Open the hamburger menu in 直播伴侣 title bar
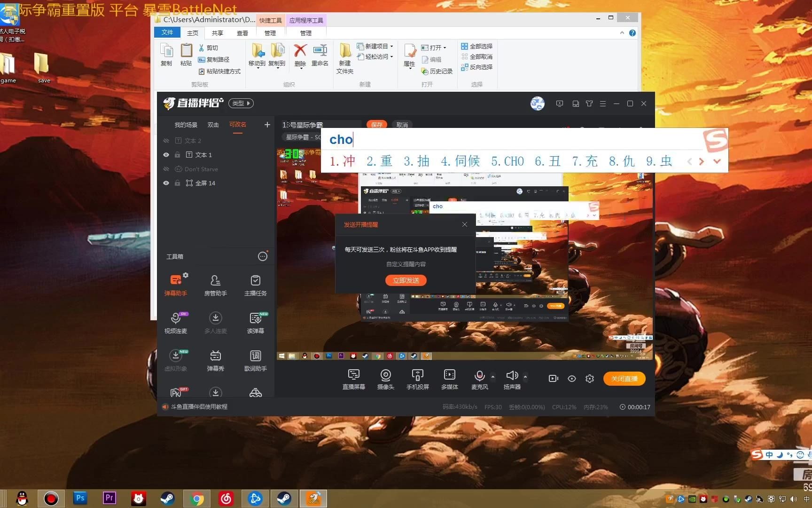Viewport: 812px width, 508px height. 603,103
